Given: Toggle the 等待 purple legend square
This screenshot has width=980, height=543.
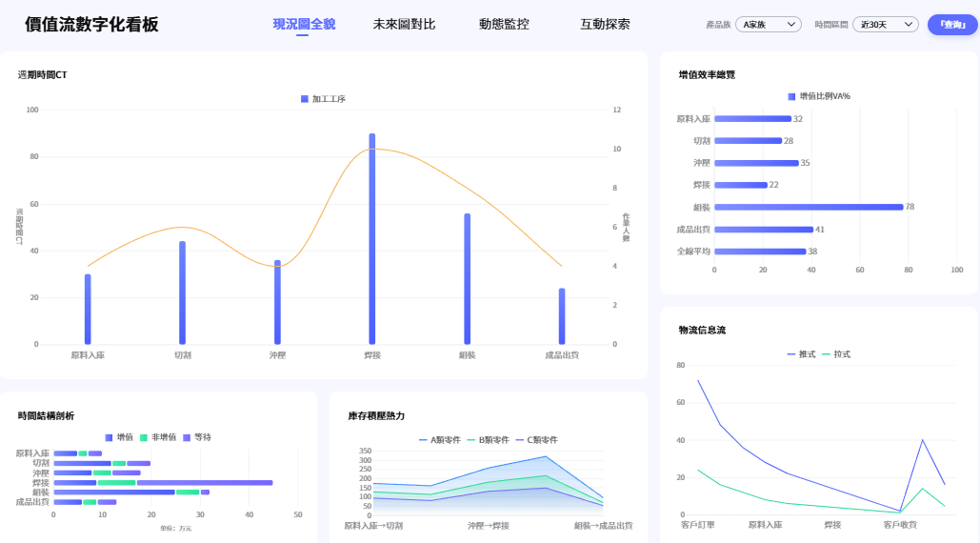Looking at the screenshot, I should pyautogui.click(x=187, y=437).
